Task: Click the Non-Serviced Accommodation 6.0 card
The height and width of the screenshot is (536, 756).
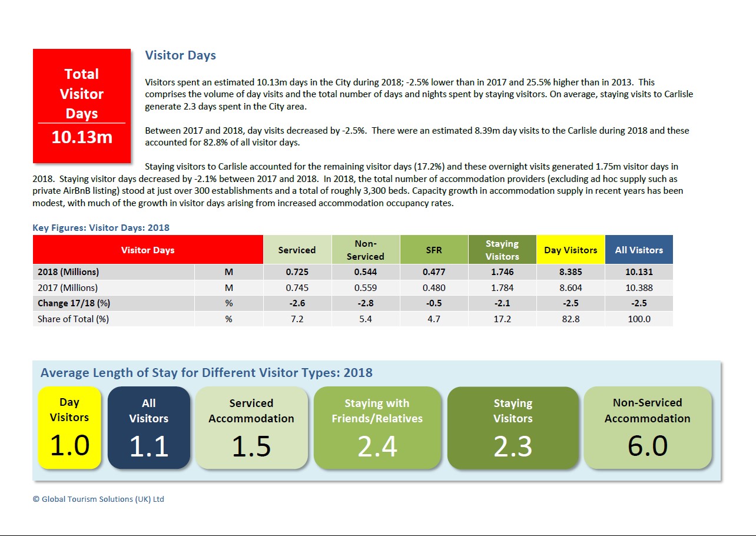Action: click(648, 428)
